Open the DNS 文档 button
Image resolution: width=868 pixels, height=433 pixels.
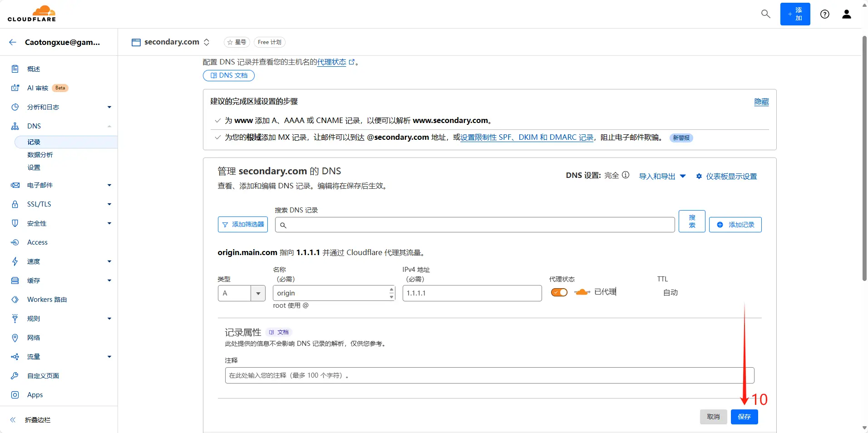point(229,75)
